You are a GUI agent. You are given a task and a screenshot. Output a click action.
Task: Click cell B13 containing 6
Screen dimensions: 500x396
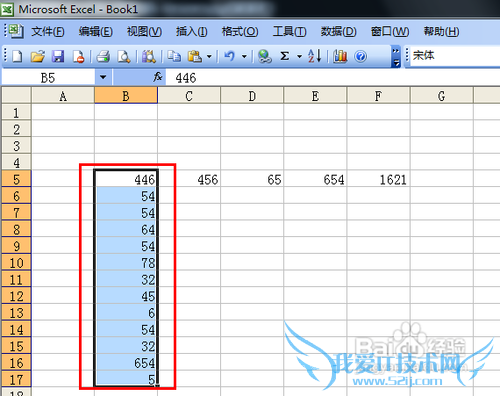point(126,312)
